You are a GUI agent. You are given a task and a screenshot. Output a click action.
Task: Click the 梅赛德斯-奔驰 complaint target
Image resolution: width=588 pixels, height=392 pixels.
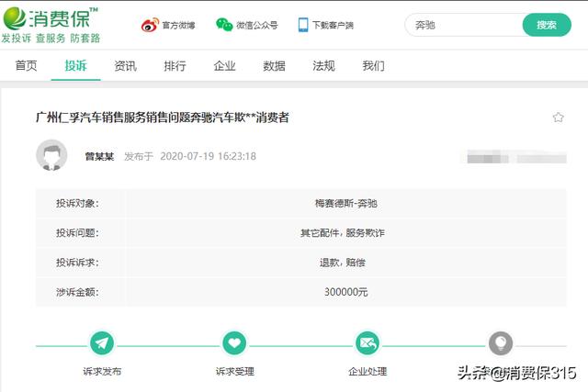345,204
